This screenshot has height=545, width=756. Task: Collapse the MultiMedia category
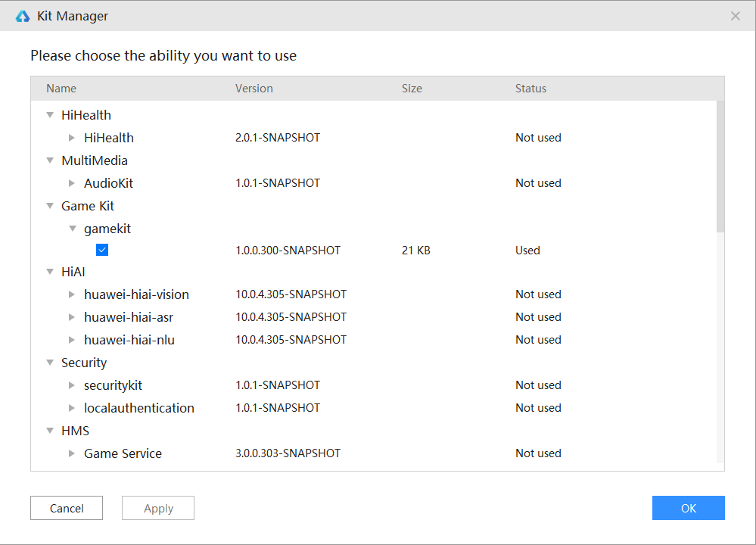50,160
